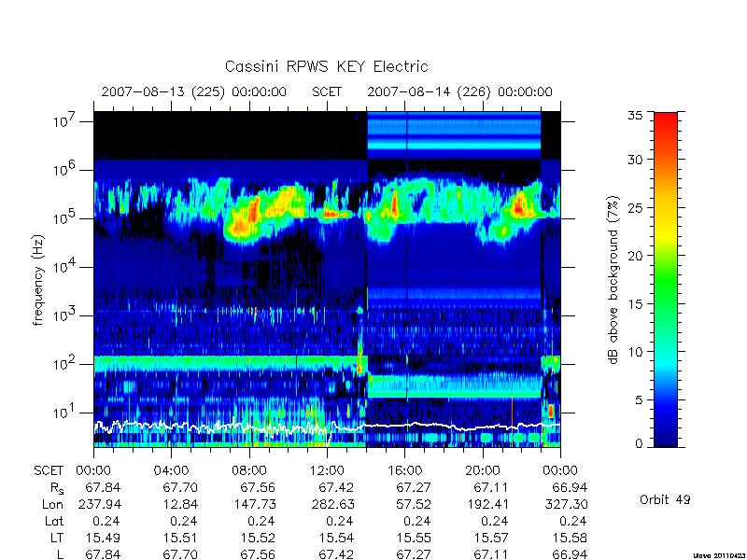Click the 10^7 frequency tick label
Viewport: 747px width, 560px height.
(65, 121)
